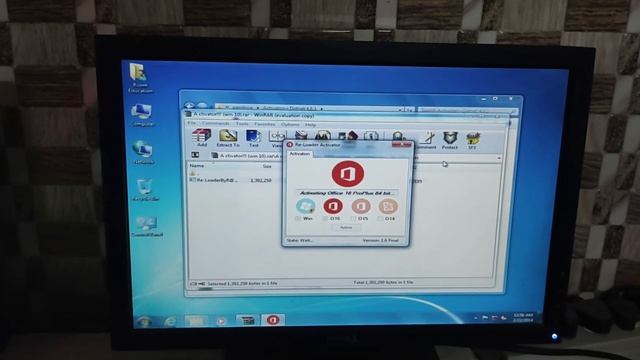Image resolution: width=640 pixels, height=360 pixels.
Task: Click the Name column header in WinRAR
Action: [x=197, y=166]
